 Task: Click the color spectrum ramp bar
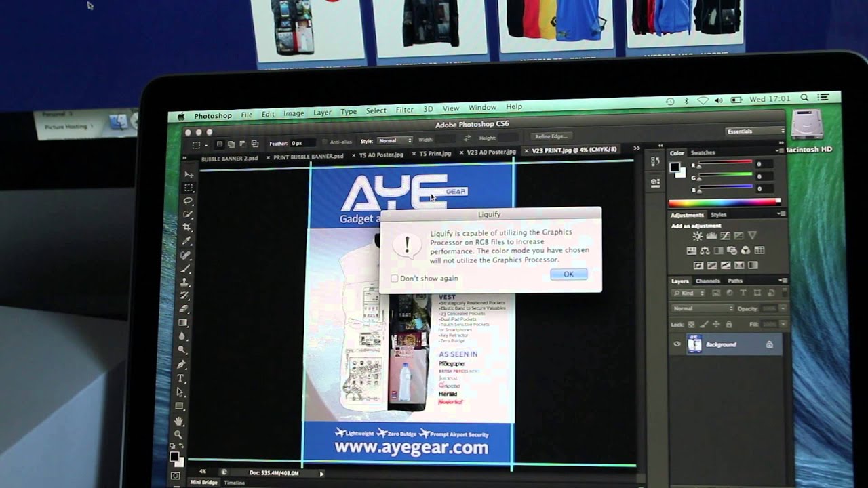pos(724,202)
